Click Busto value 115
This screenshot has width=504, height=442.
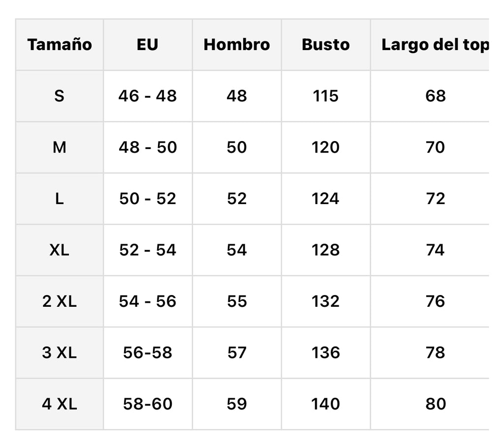click(x=326, y=96)
